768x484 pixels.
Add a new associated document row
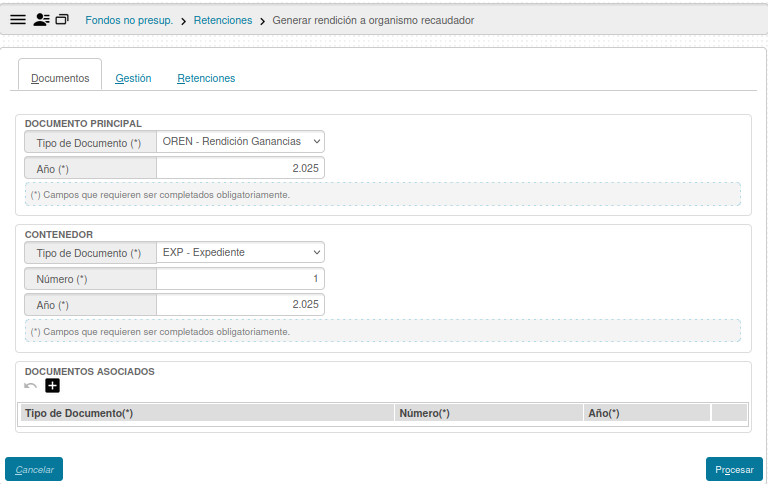[53, 386]
